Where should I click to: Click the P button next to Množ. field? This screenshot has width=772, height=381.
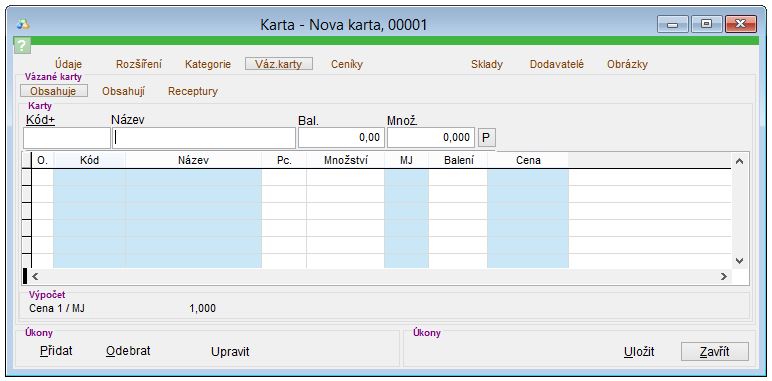click(x=486, y=138)
